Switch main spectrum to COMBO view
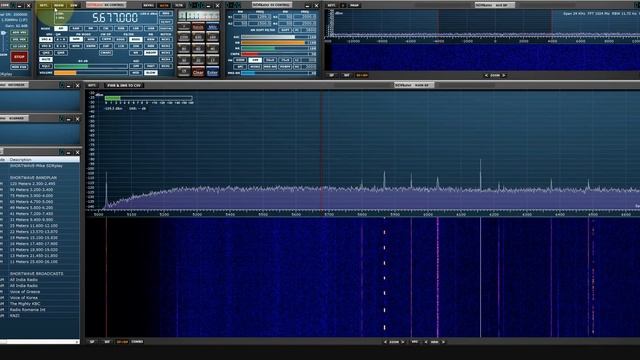Screen dimensions: 640x360 137,342
